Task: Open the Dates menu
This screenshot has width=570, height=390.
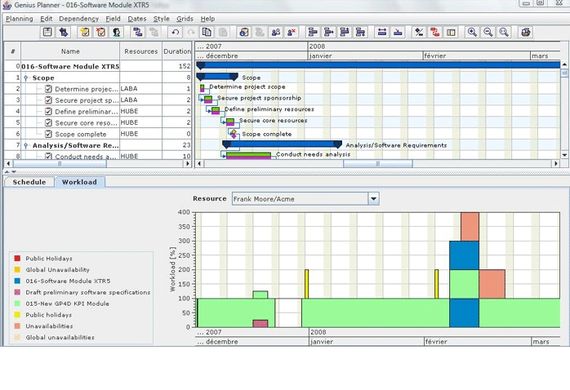Action: tap(137, 19)
